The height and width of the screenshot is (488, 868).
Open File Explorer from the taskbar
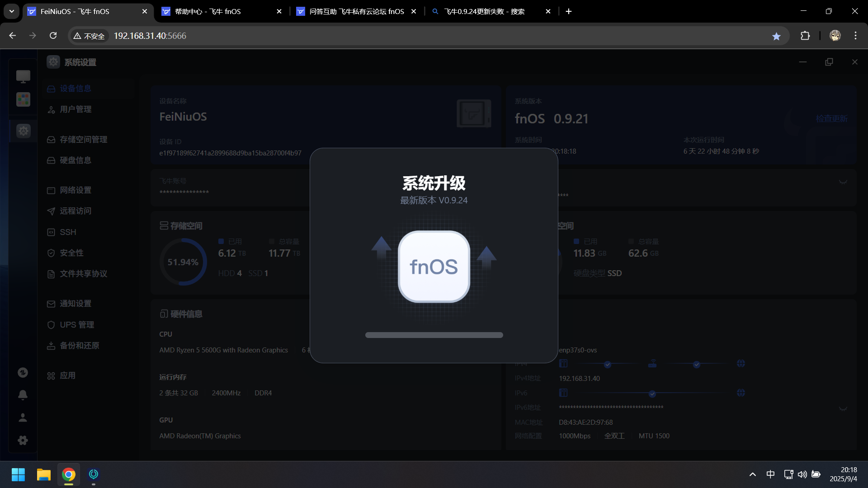tap(43, 474)
